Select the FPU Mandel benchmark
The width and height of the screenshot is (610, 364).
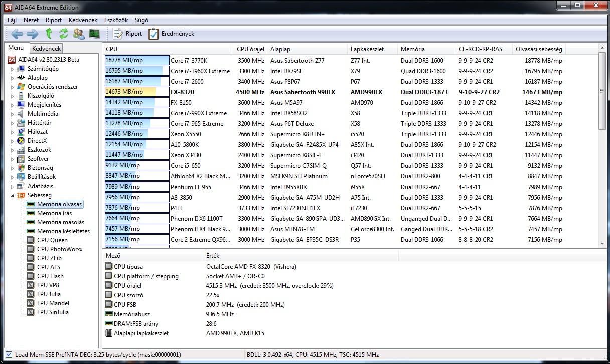(53, 303)
